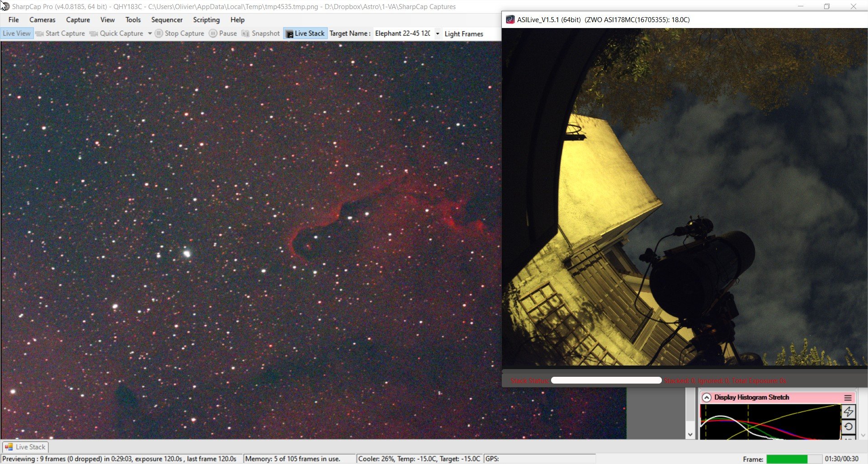Click the histogram stretch reset icon

848,427
